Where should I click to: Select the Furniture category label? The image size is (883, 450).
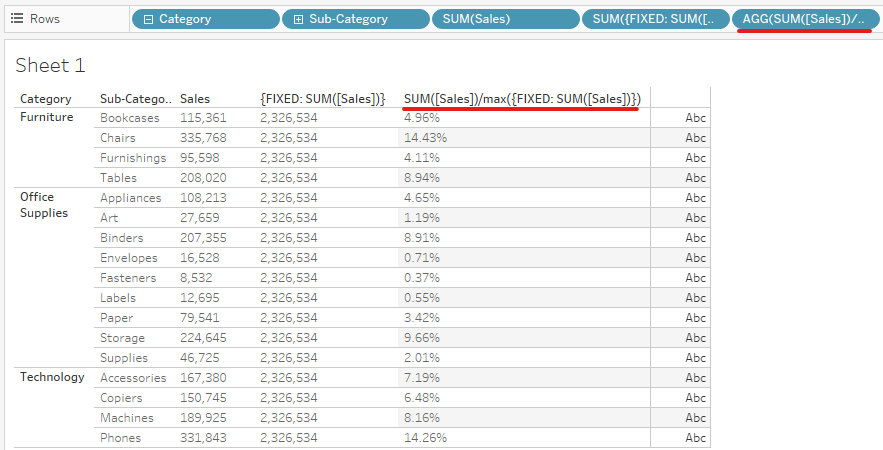coord(47,117)
